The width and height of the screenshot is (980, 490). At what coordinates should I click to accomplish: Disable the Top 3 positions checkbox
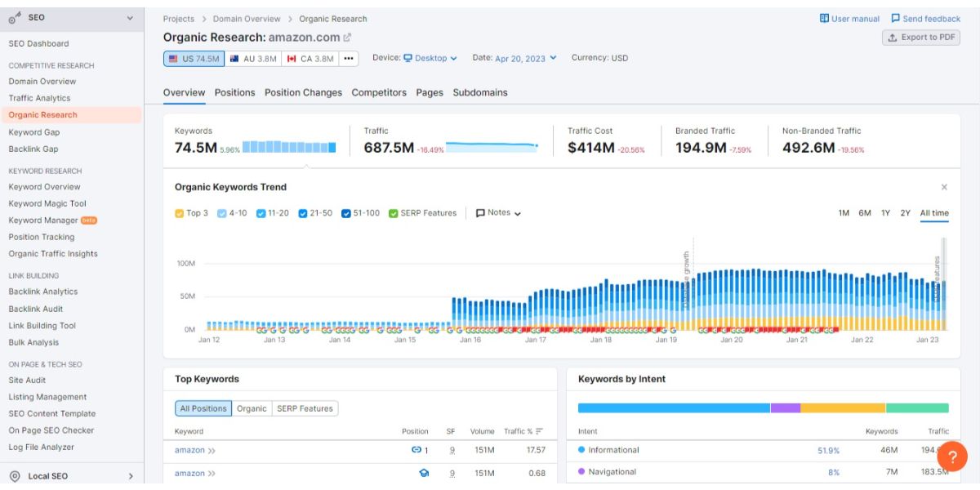coord(177,212)
